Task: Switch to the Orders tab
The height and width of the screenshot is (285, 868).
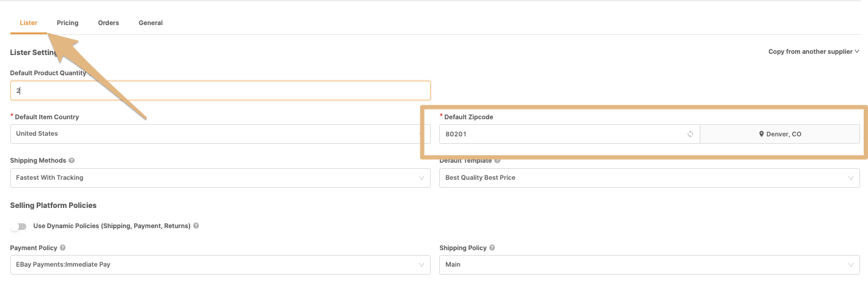Action: pyautogui.click(x=108, y=23)
